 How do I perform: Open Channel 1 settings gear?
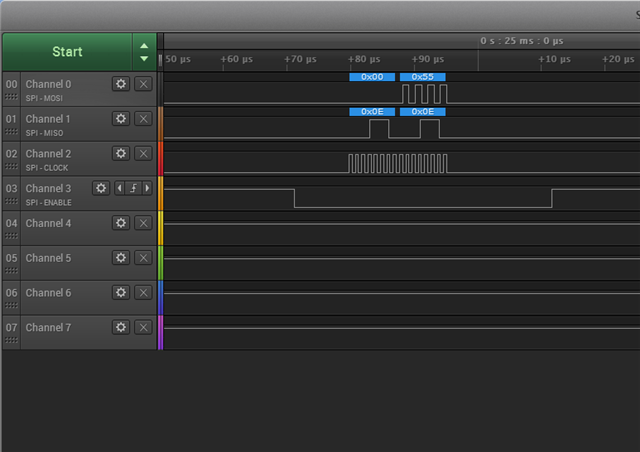[x=121, y=118]
